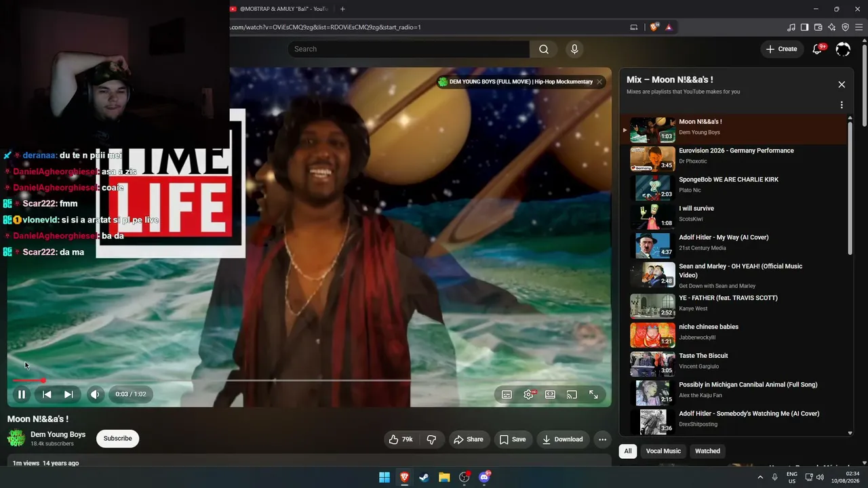Dislike the Moon video
868x488 pixels.
(x=431, y=439)
